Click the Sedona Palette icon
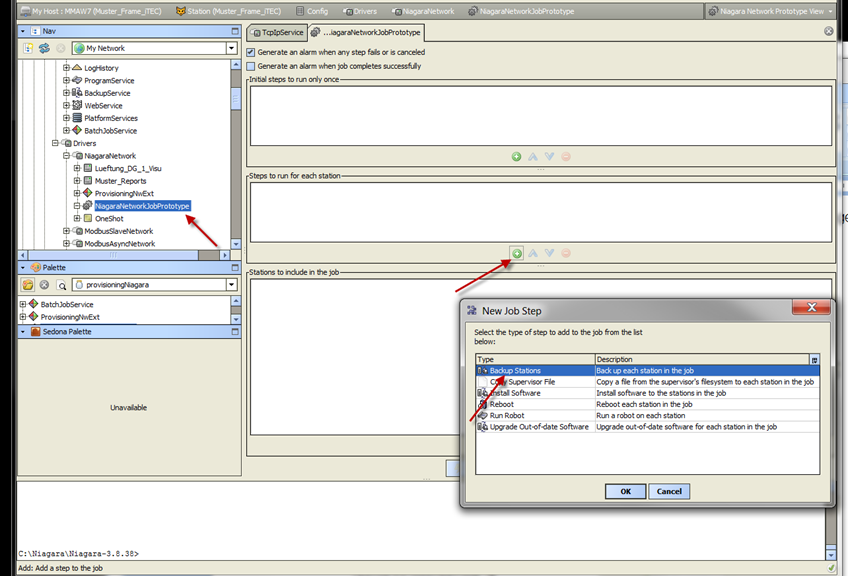Screen dimensions: 848x576 tap(36, 332)
